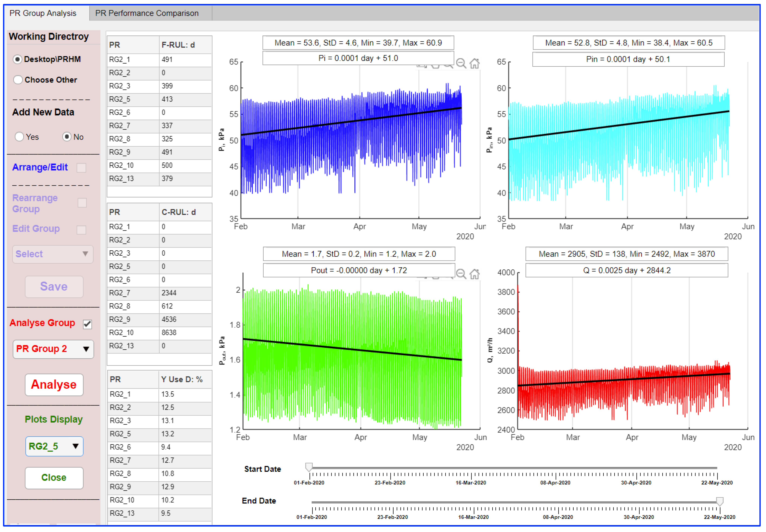Image resolution: width=766 pixels, height=532 pixels.
Task: Select the Choose Other directory option
Action: [x=18, y=80]
